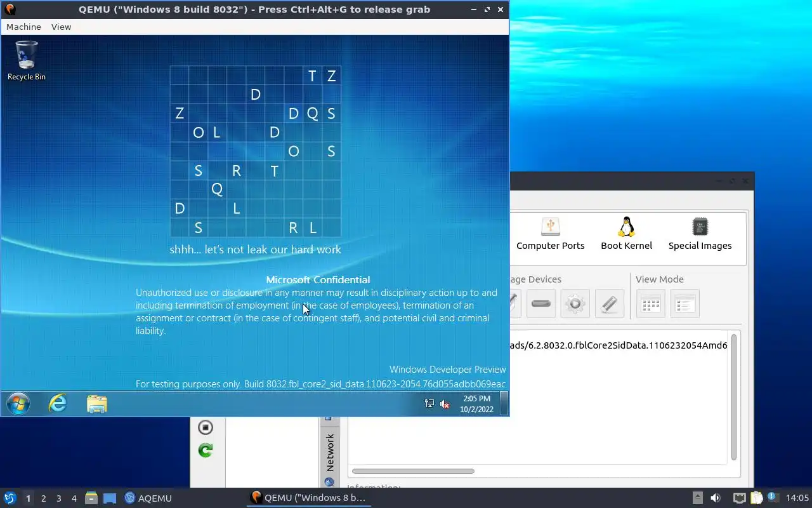This screenshot has height=508, width=812.
Task: Click the eraser-like device icon in AQEMU
Action: (x=609, y=304)
